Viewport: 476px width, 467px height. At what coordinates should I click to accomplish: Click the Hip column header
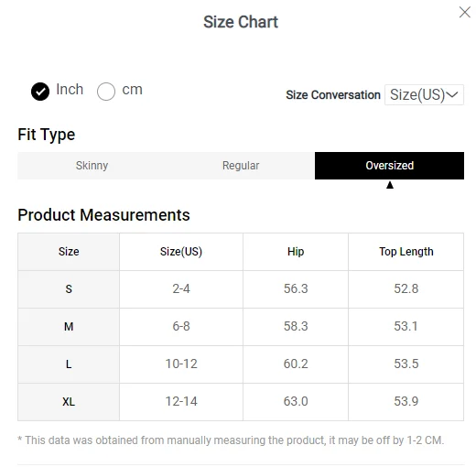click(x=296, y=252)
